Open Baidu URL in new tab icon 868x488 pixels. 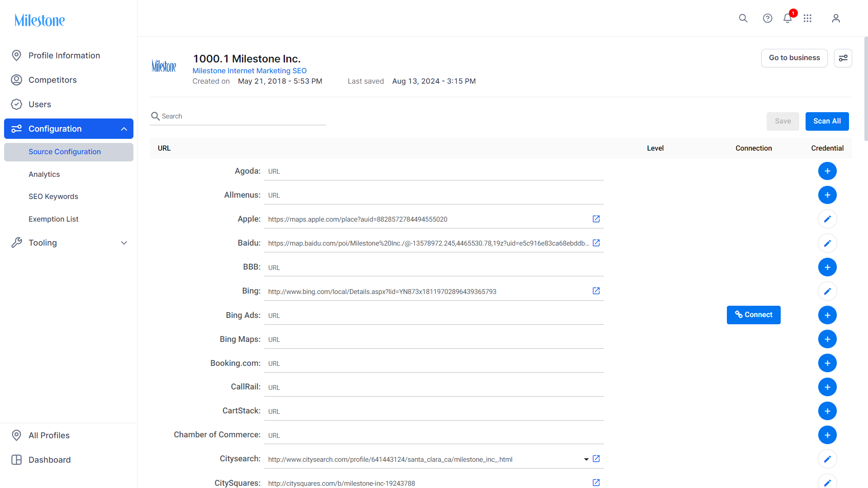pyautogui.click(x=596, y=243)
